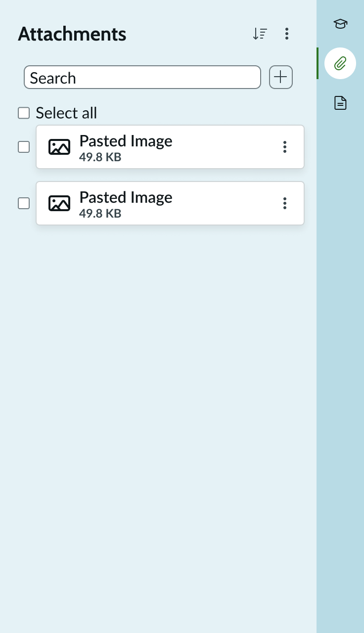
Task: Select the first Pasted Image entry
Action: [148, 147]
